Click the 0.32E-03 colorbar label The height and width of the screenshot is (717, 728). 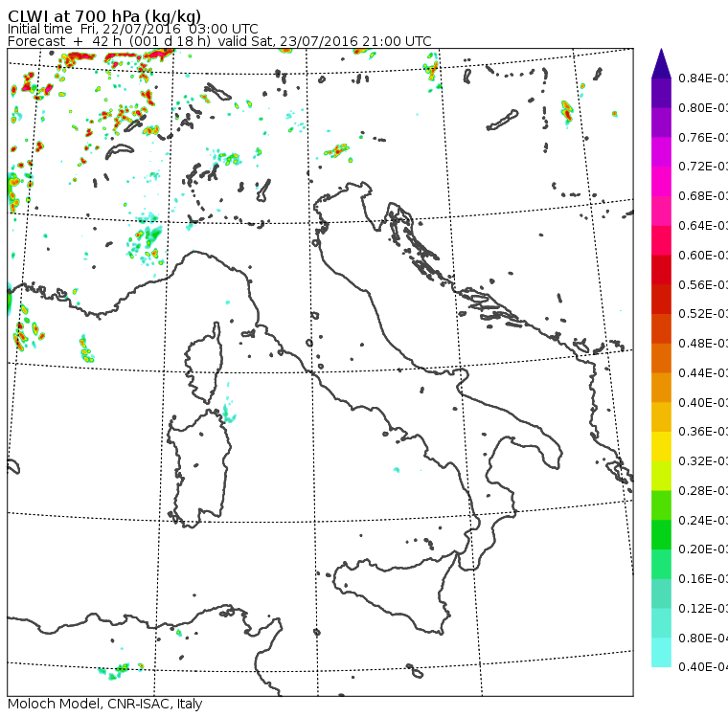click(703, 460)
